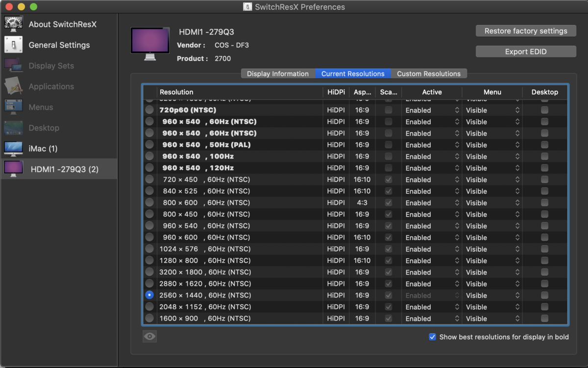Switch to the Display Information tab
This screenshot has height=368, width=588.
[277, 73]
